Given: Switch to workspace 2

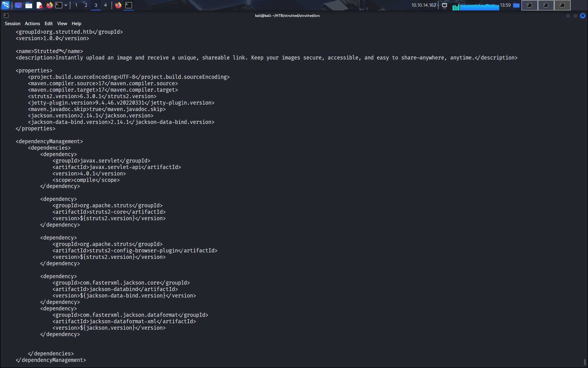Looking at the screenshot, I should click(x=86, y=5).
